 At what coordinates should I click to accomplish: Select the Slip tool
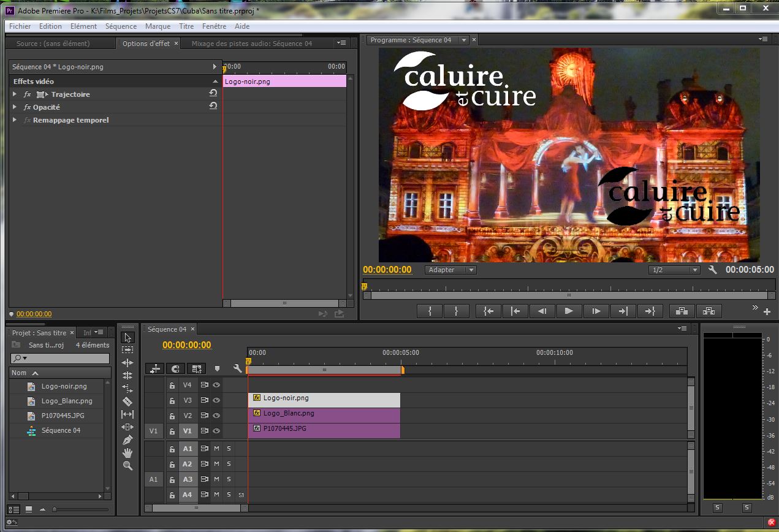coord(127,414)
